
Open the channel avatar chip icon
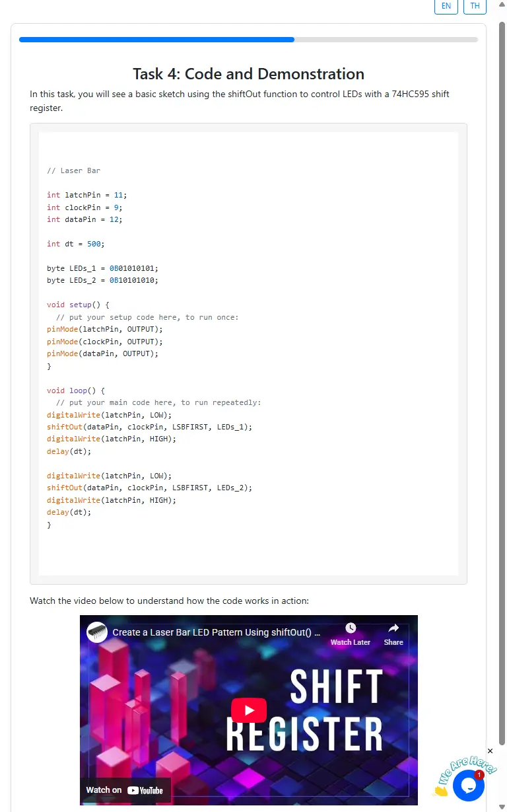[x=98, y=632]
